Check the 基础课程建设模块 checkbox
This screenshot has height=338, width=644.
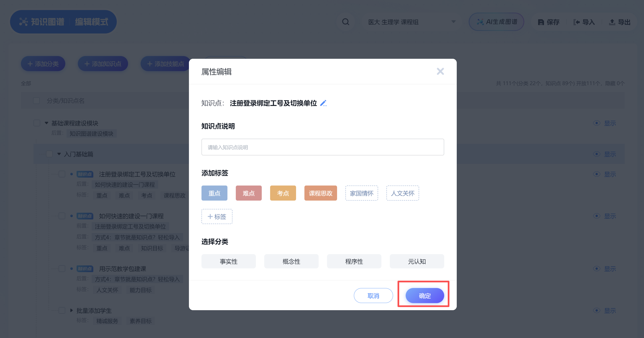point(37,123)
